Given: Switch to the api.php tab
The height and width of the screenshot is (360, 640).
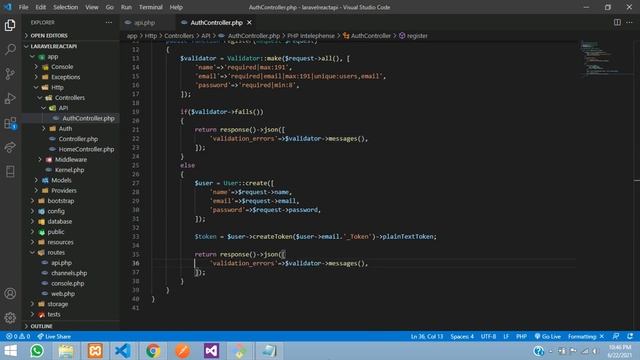Looking at the screenshot, I should [x=145, y=22].
